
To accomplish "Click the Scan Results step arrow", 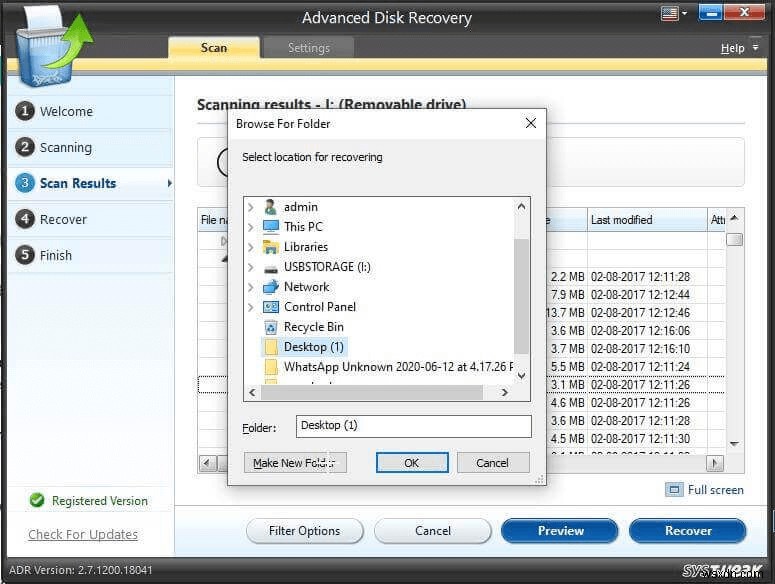I will point(170,183).
